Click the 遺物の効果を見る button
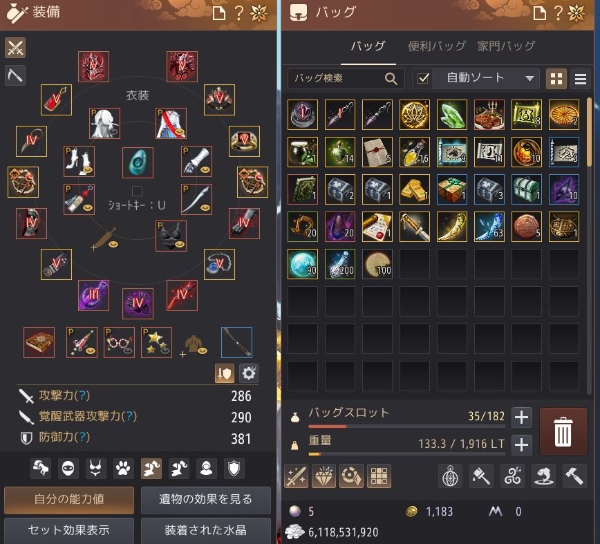Screen dimensions: 600x544 (x=206, y=499)
